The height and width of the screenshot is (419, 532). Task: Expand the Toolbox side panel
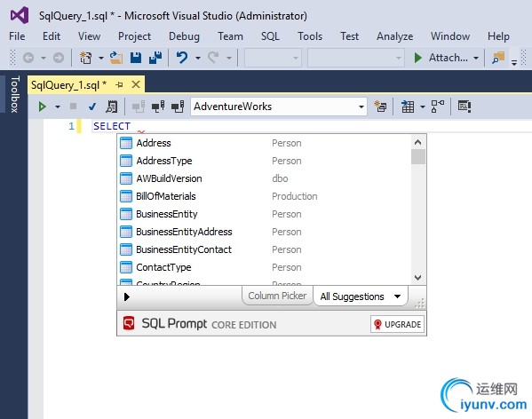(14, 94)
